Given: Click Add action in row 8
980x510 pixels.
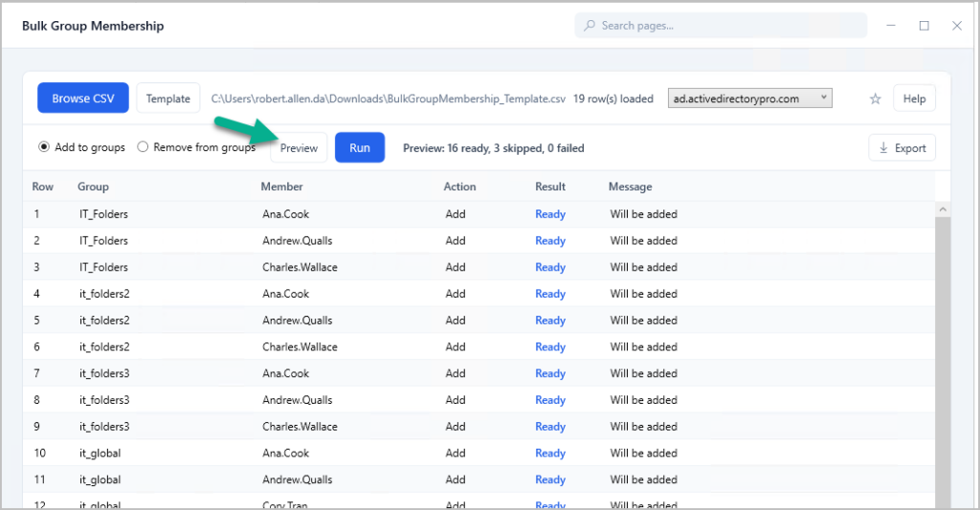Looking at the screenshot, I should click(x=456, y=400).
